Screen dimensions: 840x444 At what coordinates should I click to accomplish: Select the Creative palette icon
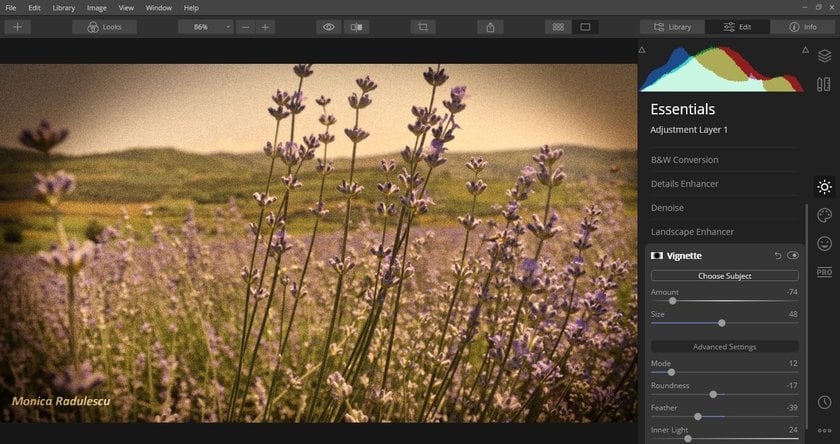click(x=824, y=215)
